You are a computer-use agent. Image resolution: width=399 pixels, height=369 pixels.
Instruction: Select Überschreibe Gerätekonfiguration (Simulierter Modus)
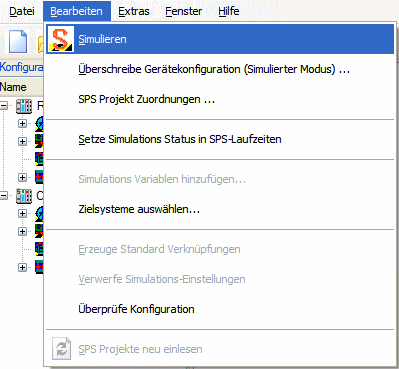[x=220, y=69]
